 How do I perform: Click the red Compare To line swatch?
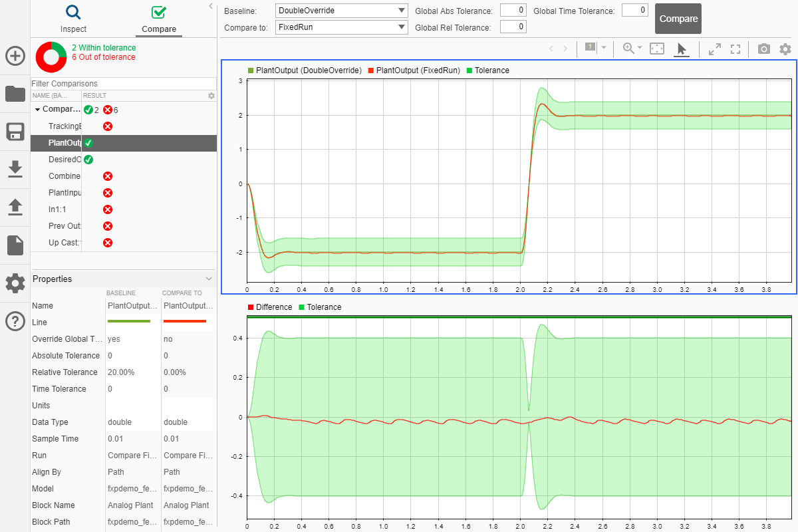(x=185, y=322)
